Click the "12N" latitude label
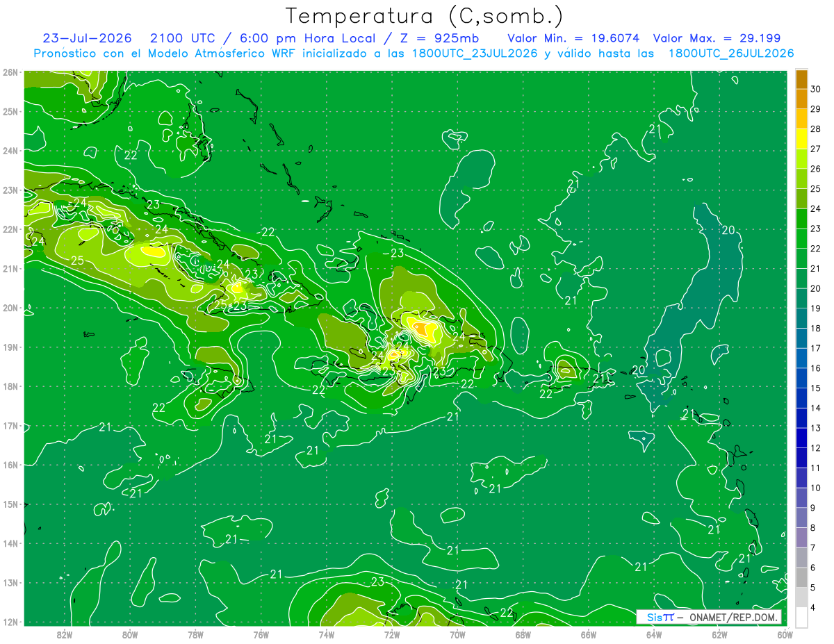Screen dimensions: 834x644 coord(10,622)
